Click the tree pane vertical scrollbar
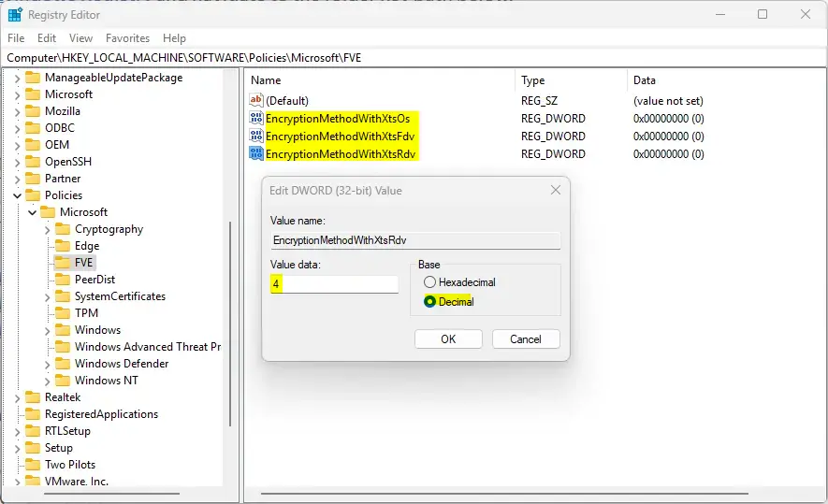 230,324
